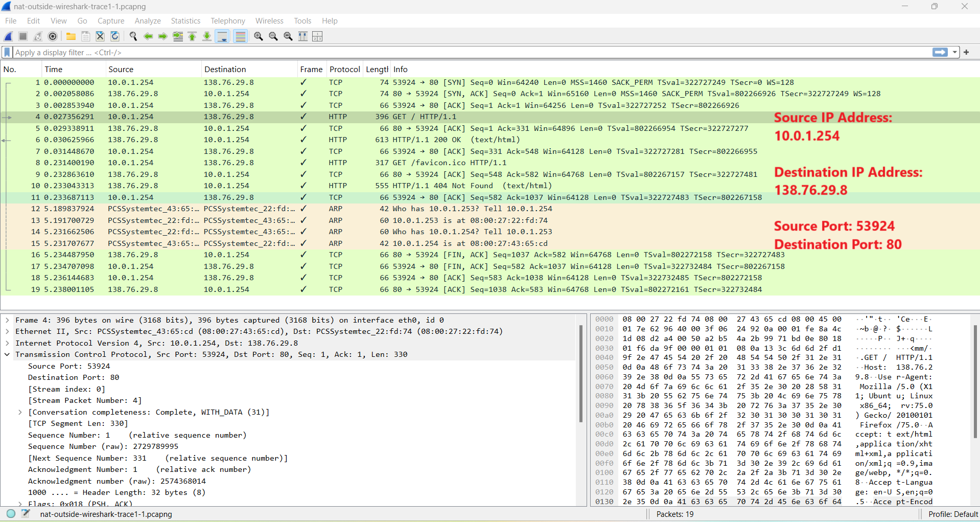Select packet 6 HTTP/1.1 200 OK row
The image size is (980, 522).
point(489,140)
